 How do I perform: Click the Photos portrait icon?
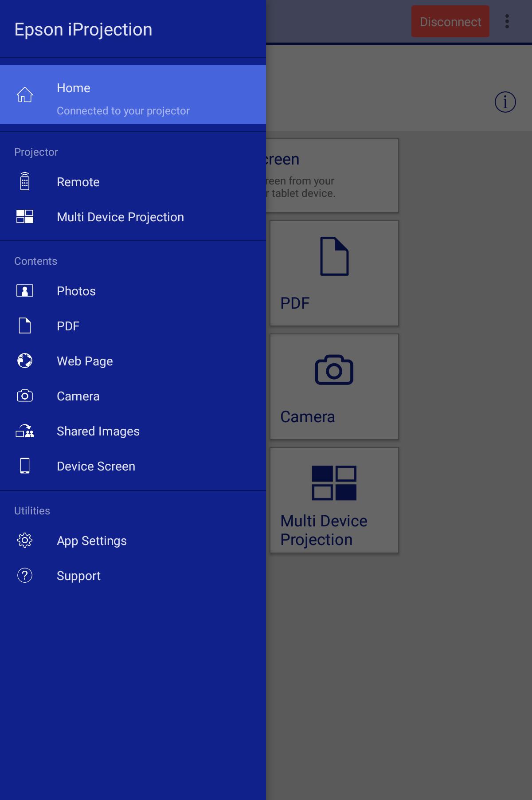[x=25, y=290]
